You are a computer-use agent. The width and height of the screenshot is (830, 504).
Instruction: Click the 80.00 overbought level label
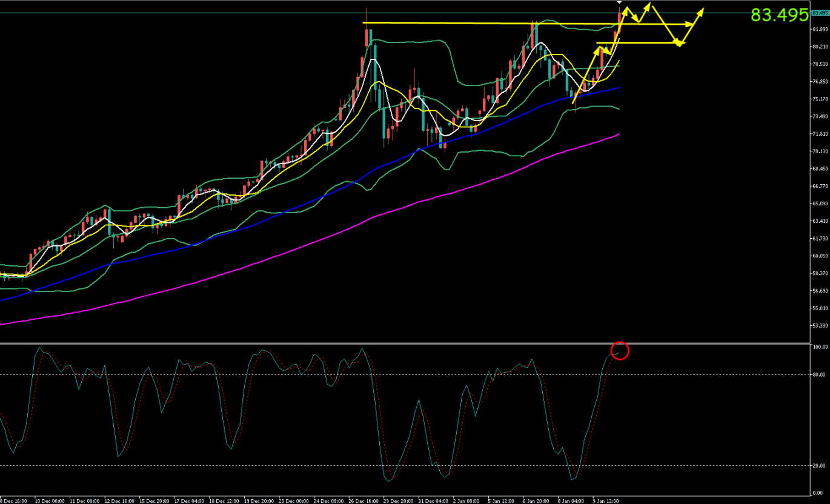point(820,375)
